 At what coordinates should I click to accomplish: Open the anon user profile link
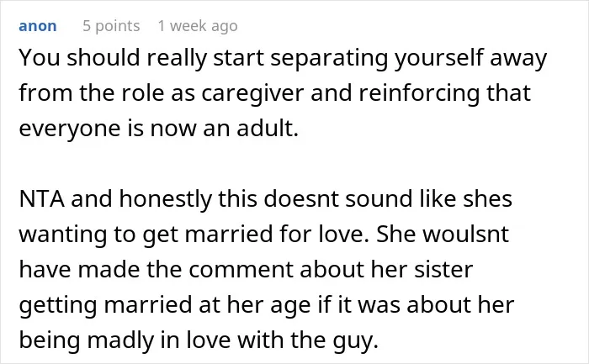[x=38, y=26]
